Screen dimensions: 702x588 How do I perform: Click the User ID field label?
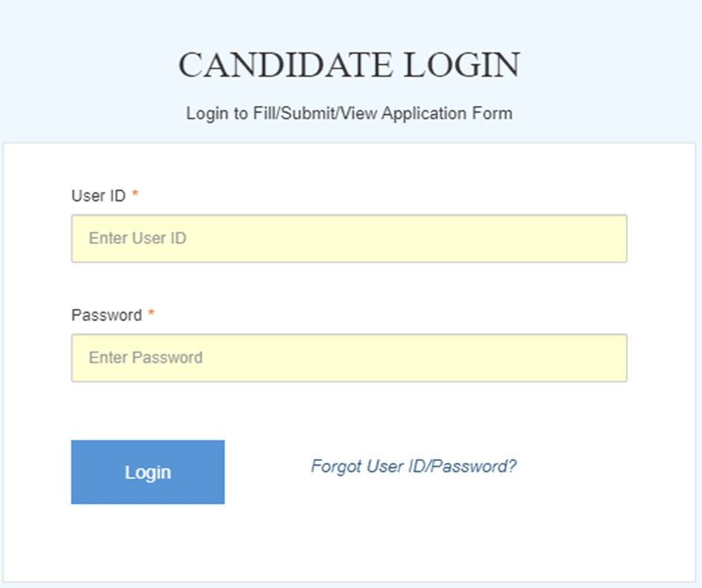99,196
